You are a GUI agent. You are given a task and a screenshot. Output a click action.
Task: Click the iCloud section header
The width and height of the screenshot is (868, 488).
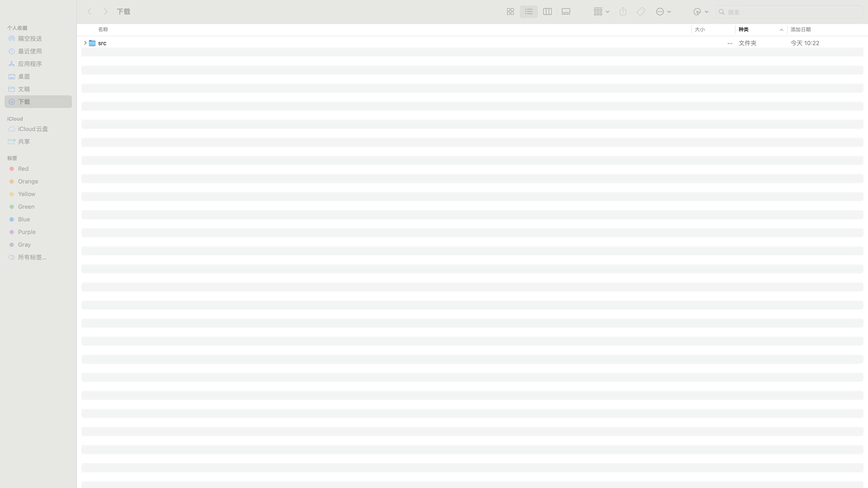pyautogui.click(x=15, y=119)
